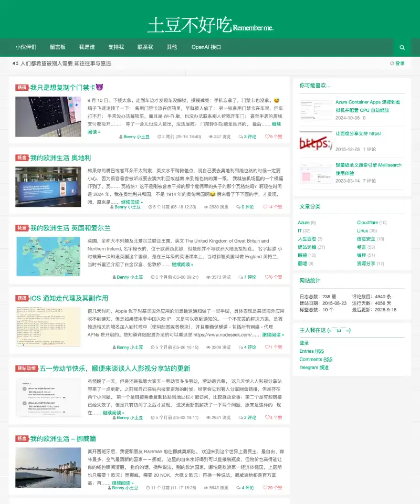The image size is (420, 504).
Task: Open post iOS 通知走代理及其副作用
Action: point(69,298)
